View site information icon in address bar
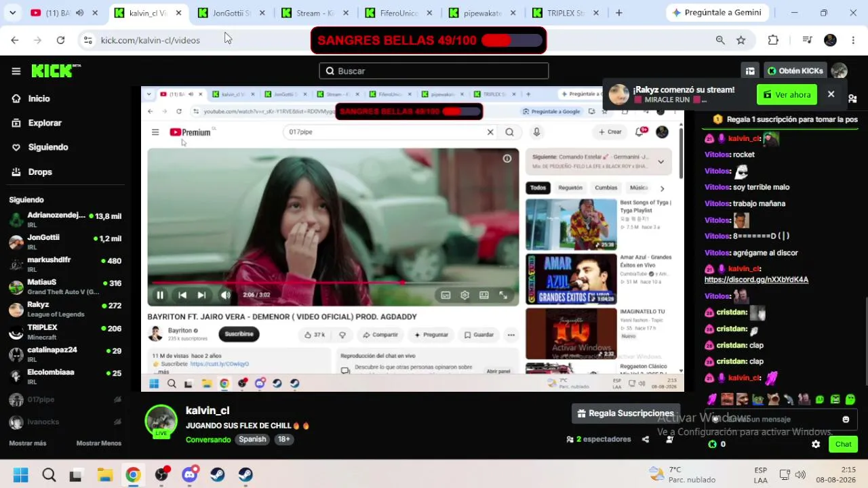This screenshot has height=488, width=868. 87,40
